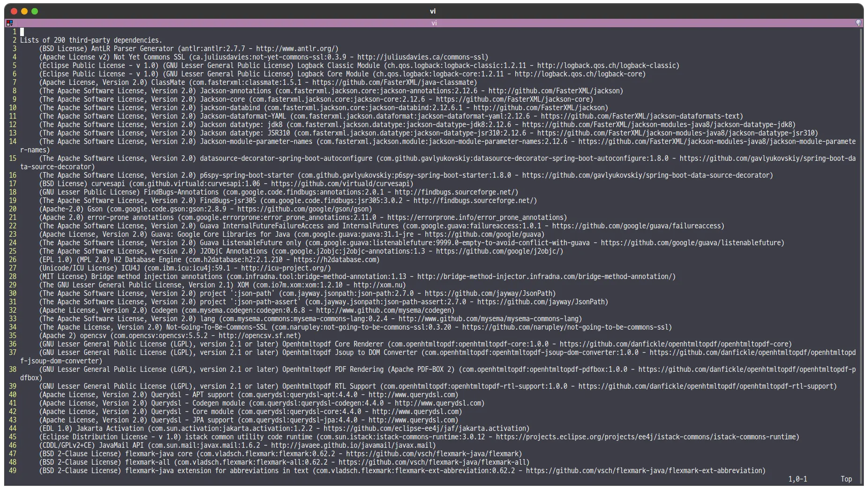Click 'flexmark-all' name on line 48
868x490 pixels.
pyautogui.click(x=148, y=462)
